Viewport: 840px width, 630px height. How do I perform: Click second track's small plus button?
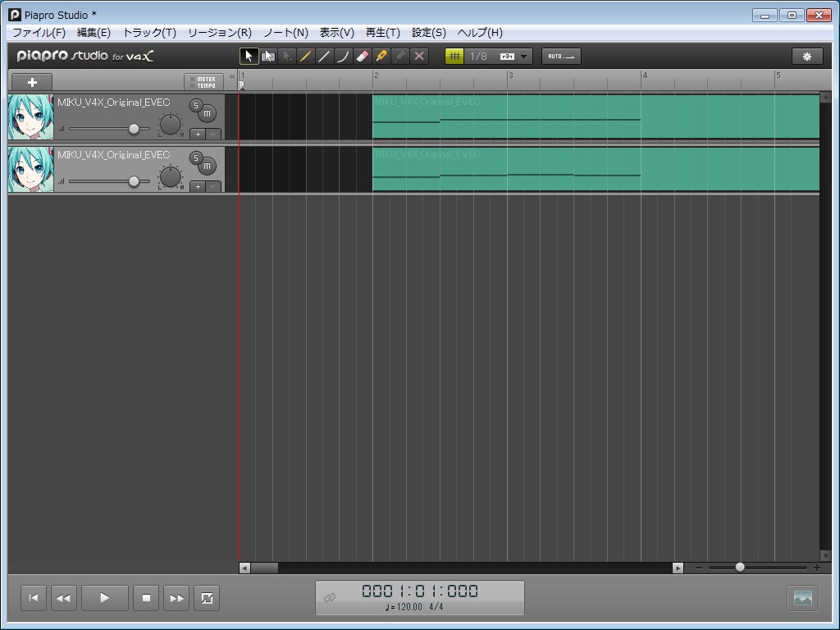(198, 186)
